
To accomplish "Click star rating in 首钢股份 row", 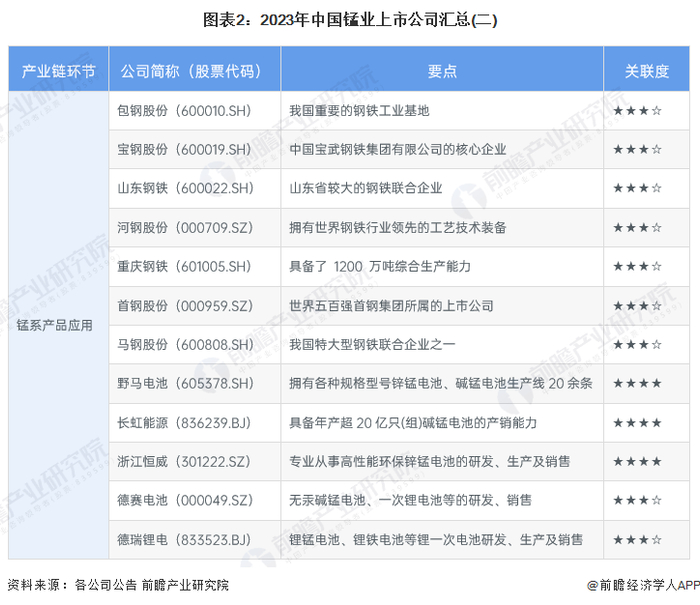I will (637, 306).
